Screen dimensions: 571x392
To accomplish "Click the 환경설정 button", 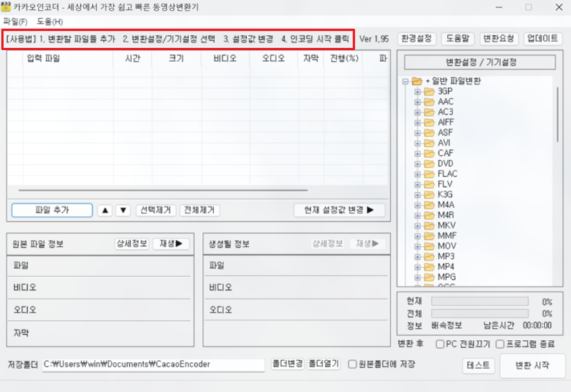I will [416, 39].
